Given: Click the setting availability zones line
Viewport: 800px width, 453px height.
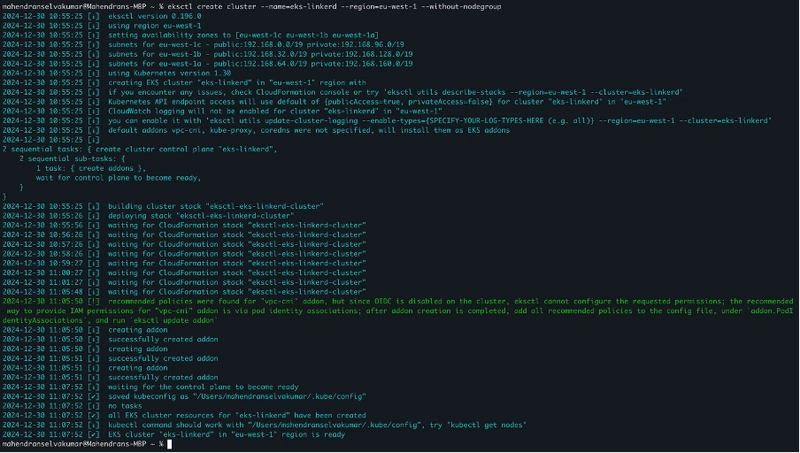Looking at the screenshot, I should pos(243,35).
